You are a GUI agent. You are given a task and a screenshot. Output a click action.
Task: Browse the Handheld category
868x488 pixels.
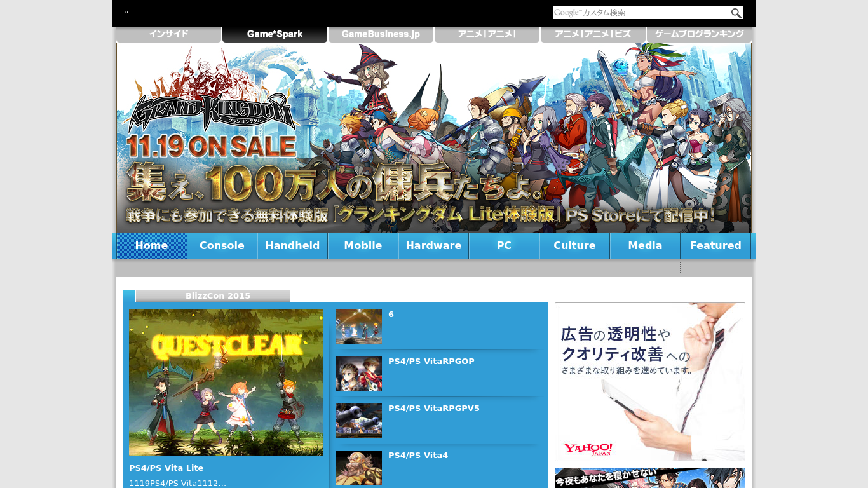(292, 245)
